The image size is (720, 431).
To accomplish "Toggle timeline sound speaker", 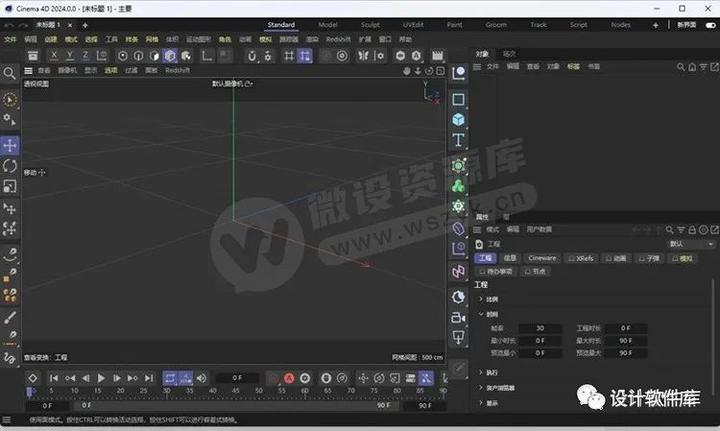I will point(201,378).
